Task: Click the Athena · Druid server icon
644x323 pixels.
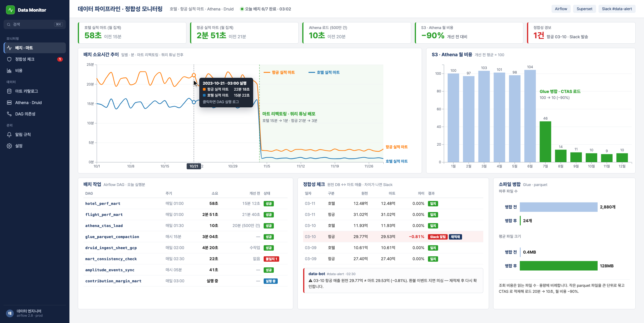Action: click(9, 103)
